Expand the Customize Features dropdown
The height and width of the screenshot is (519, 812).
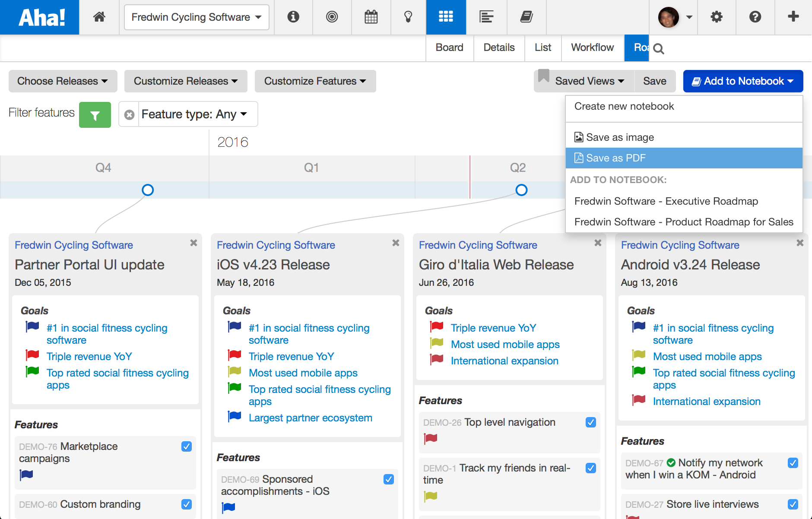(x=315, y=81)
